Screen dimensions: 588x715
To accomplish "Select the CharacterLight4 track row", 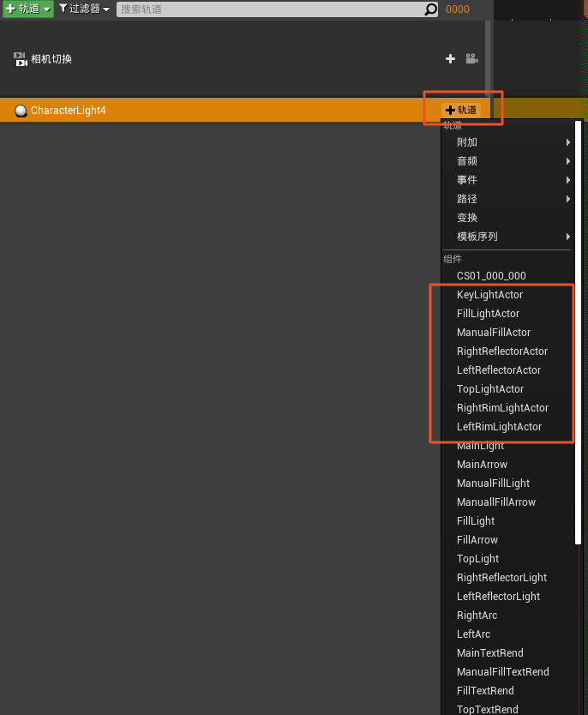I will click(214, 111).
